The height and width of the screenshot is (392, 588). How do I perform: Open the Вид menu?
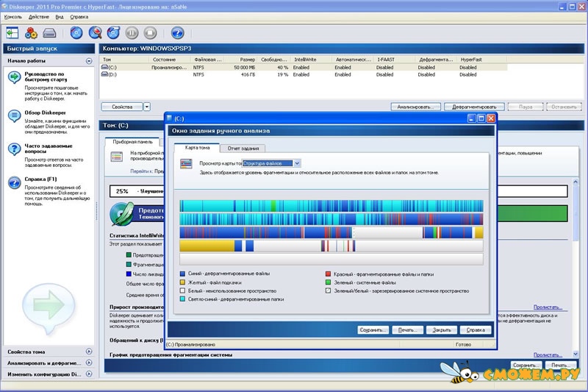(x=60, y=17)
